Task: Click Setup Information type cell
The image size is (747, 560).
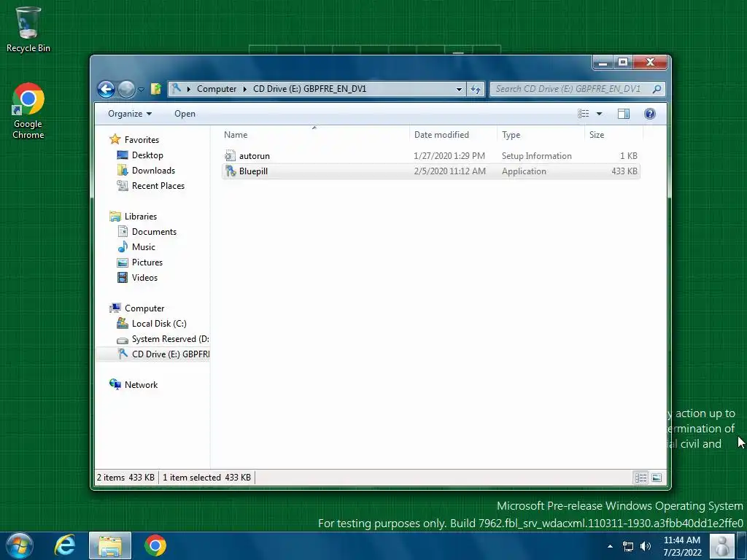Action: pos(536,156)
